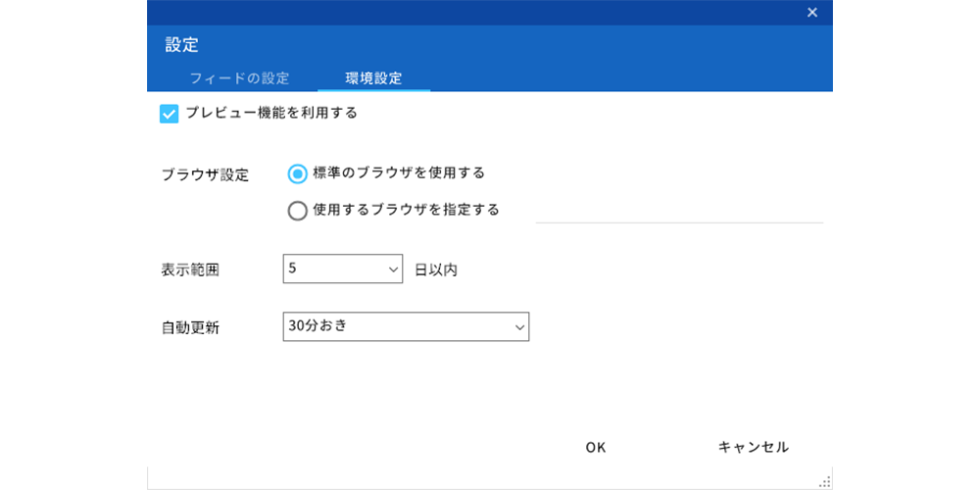Image resolution: width=980 pixels, height=490 pixels.
Task: Close the 設定 dialog with the X
Action: click(x=811, y=13)
